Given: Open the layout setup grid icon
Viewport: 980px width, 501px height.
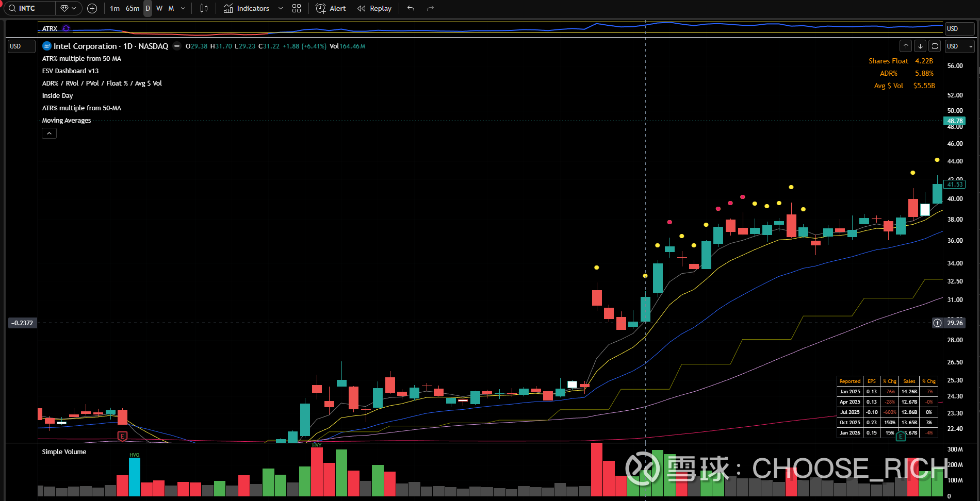Looking at the screenshot, I should pyautogui.click(x=297, y=8).
